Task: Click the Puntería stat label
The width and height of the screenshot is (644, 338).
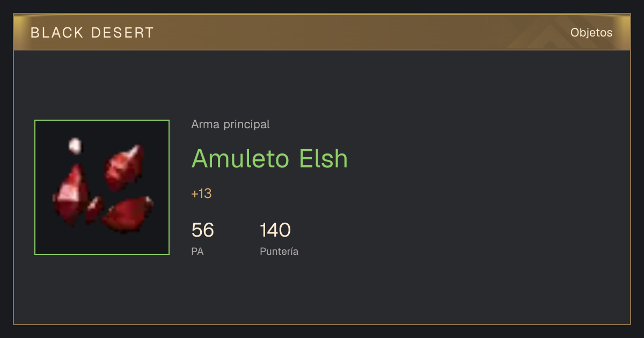Action: click(x=279, y=252)
